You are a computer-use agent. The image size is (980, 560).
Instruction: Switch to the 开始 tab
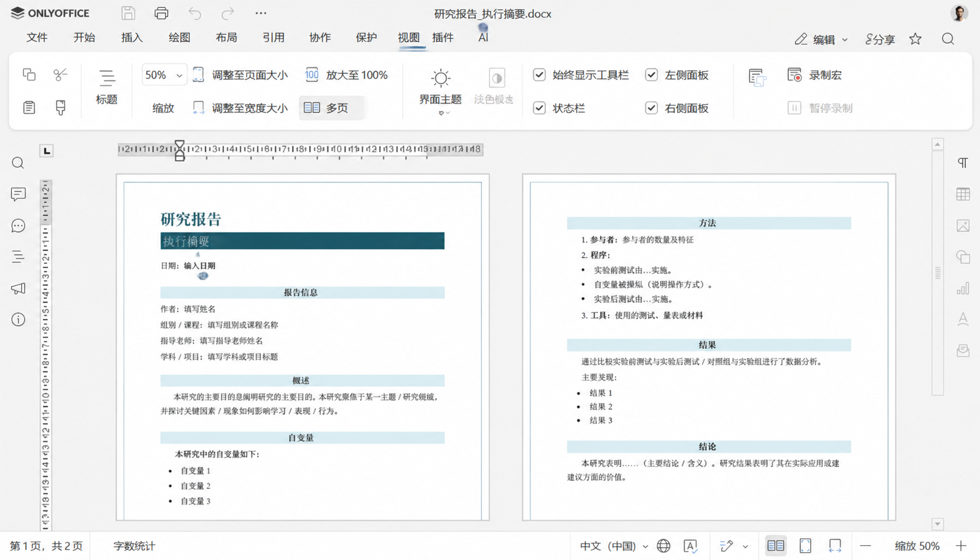point(84,37)
